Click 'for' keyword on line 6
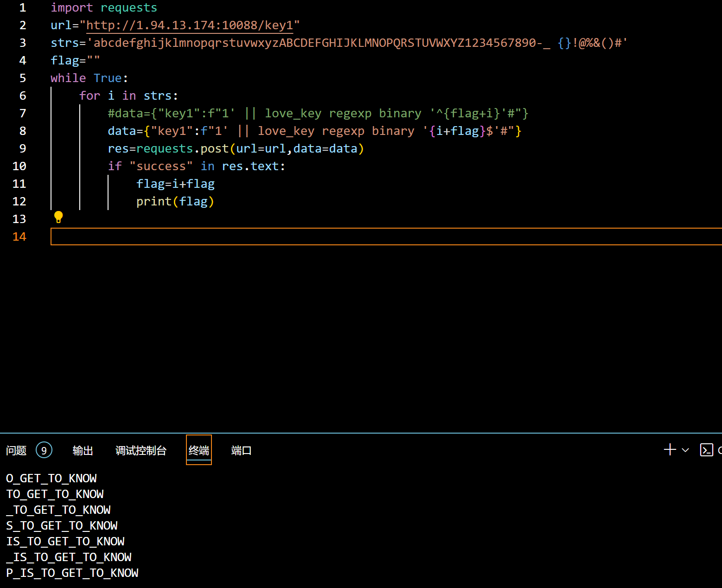 [89, 96]
